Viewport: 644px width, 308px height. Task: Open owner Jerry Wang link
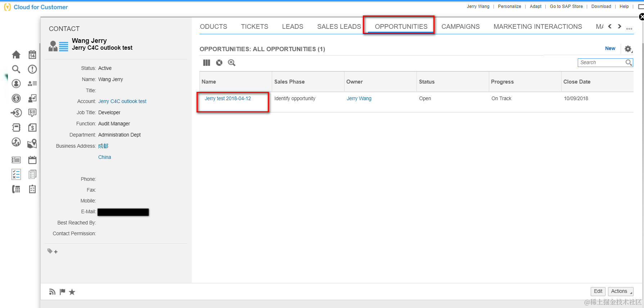click(x=359, y=98)
